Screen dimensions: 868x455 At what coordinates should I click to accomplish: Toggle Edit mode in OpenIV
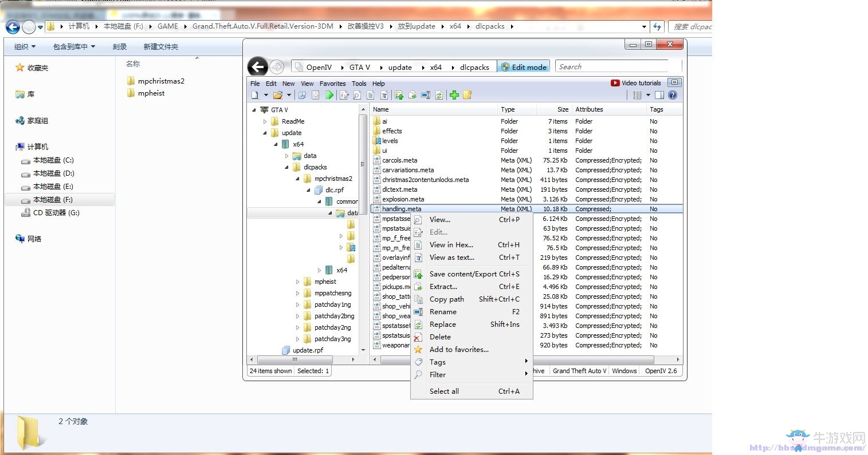click(524, 67)
